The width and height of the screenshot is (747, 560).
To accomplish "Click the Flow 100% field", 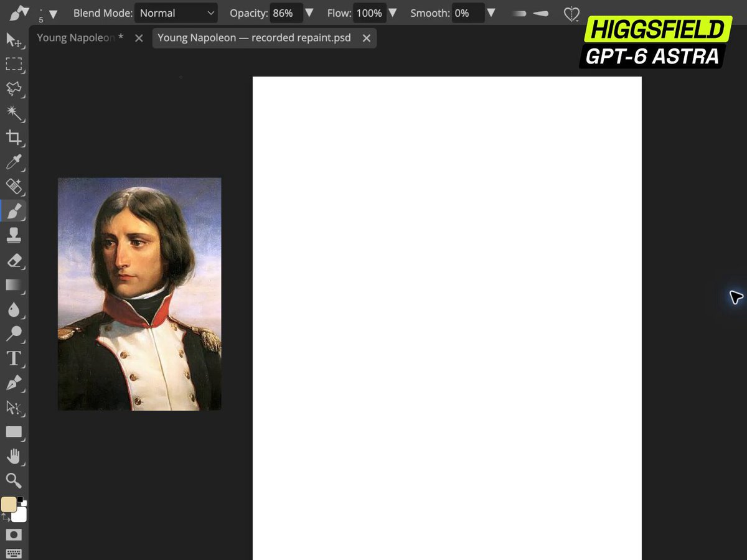I will tap(370, 13).
